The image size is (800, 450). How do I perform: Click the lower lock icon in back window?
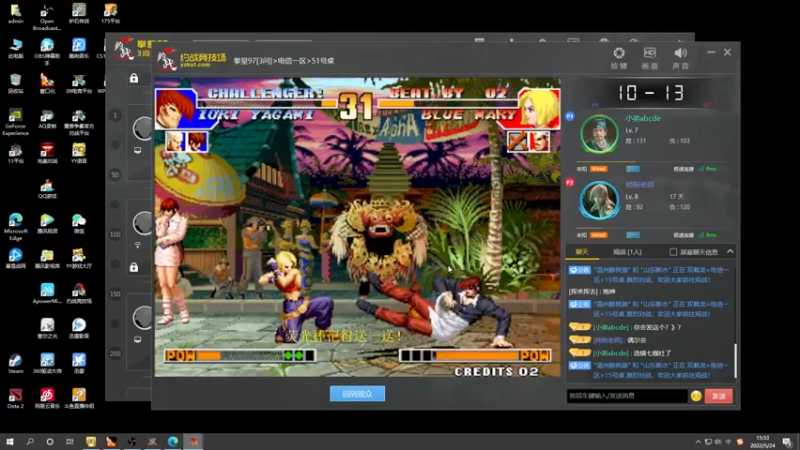(134, 267)
